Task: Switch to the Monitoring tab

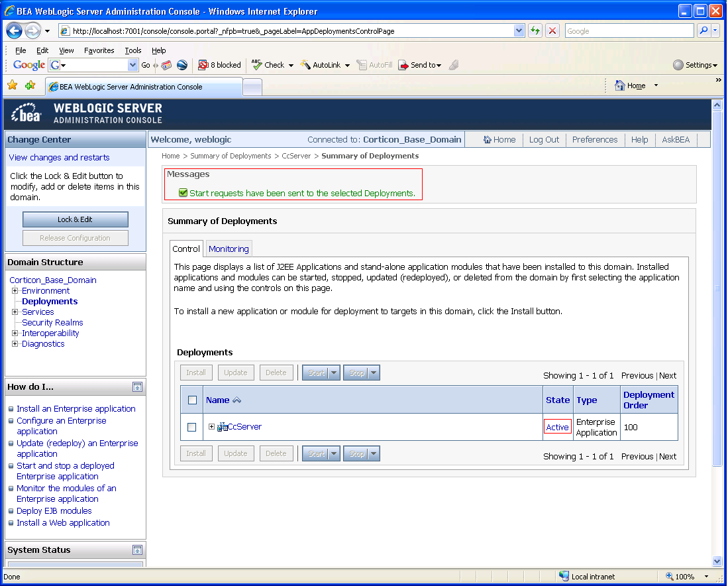Action: (229, 249)
